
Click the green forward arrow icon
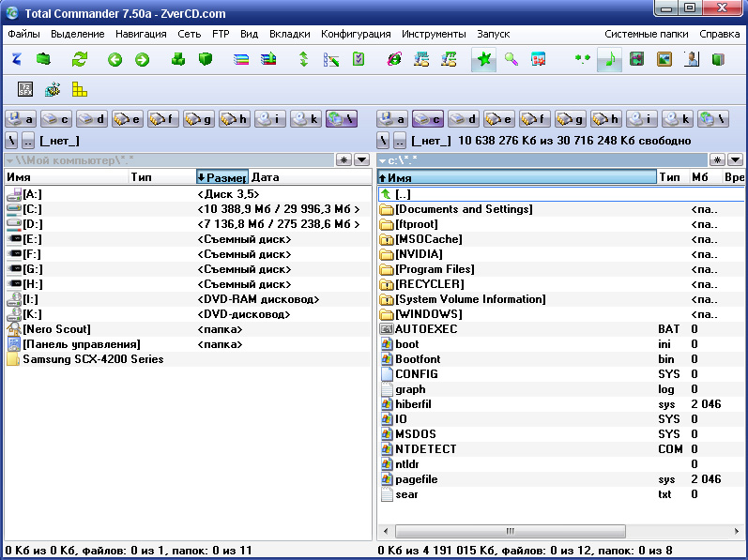point(142,60)
